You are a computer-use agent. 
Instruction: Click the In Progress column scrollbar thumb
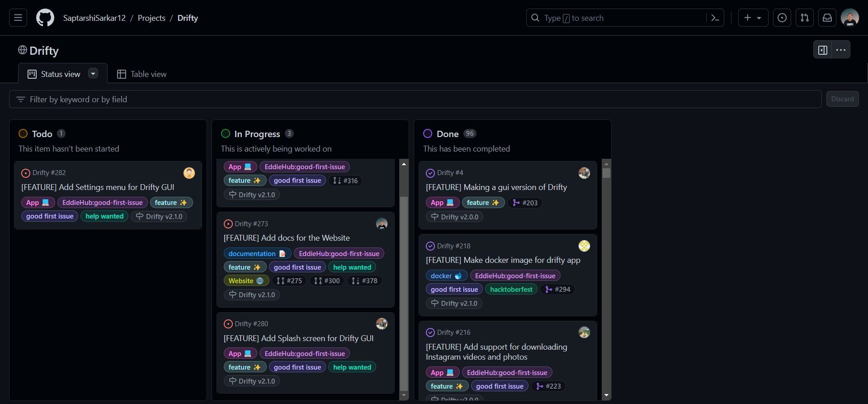(404, 293)
